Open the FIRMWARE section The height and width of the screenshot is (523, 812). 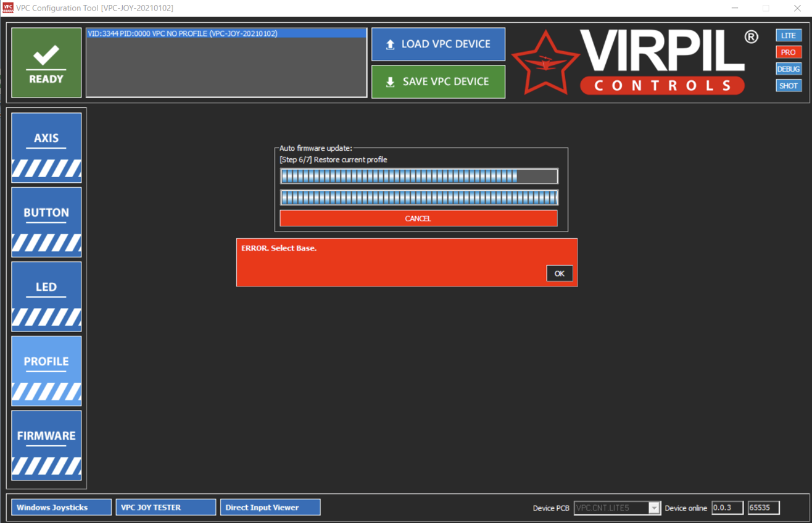click(46, 445)
